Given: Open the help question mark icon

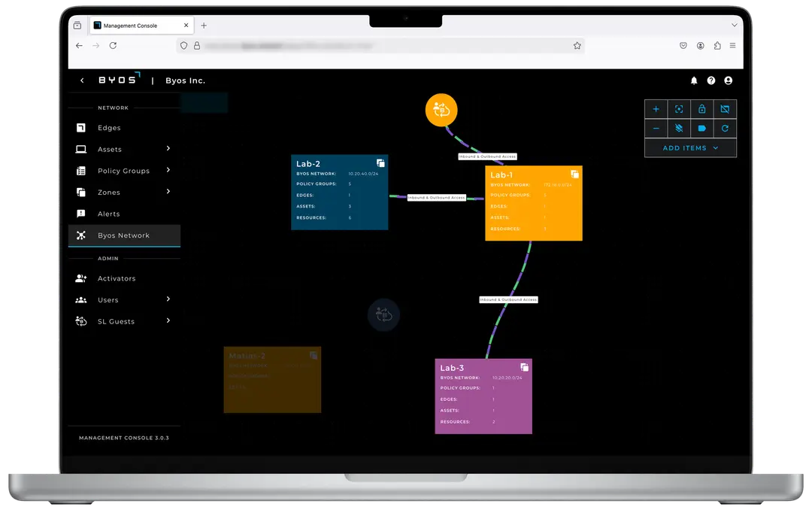Looking at the screenshot, I should 711,80.
